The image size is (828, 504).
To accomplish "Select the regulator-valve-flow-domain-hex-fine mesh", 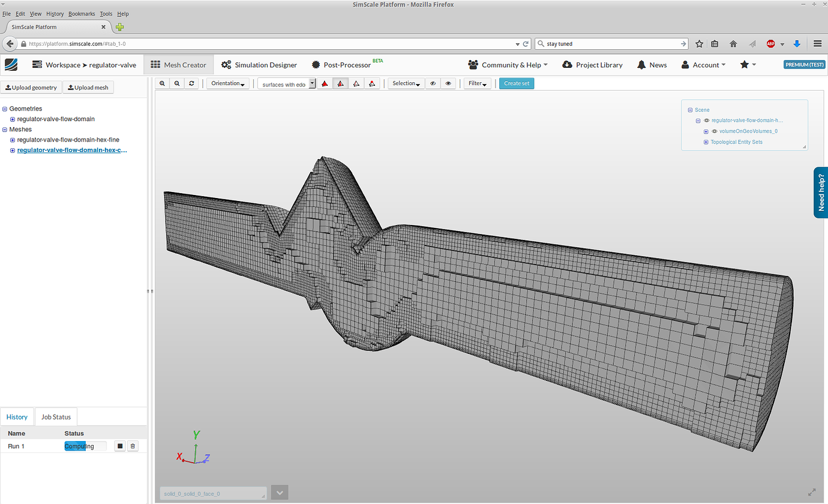I will pos(67,139).
